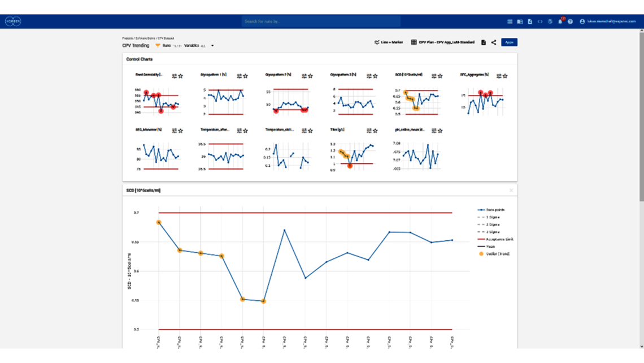Click the help question mark icon
This screenshot has width=644, height=363.
[x=570, y=21]
